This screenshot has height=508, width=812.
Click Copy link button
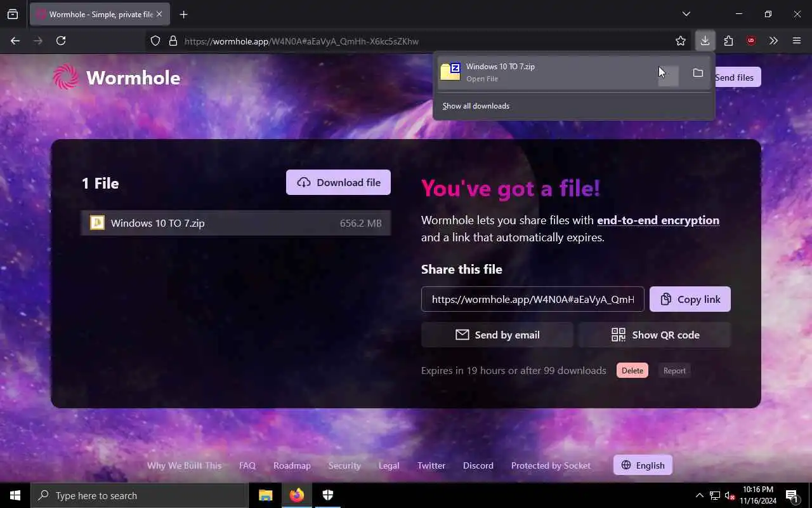[690, 299]
